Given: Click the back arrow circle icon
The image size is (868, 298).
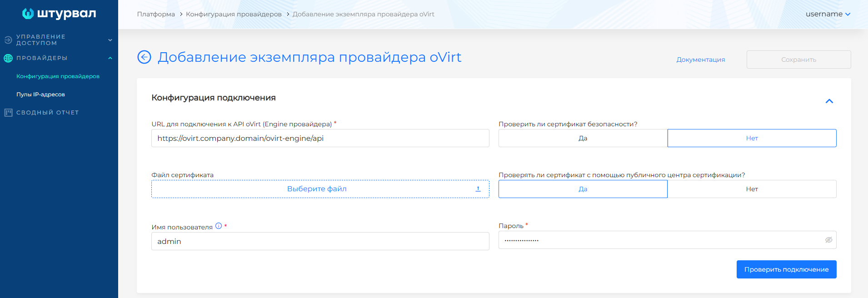Looking at the screenshot, I should (144, 57).
